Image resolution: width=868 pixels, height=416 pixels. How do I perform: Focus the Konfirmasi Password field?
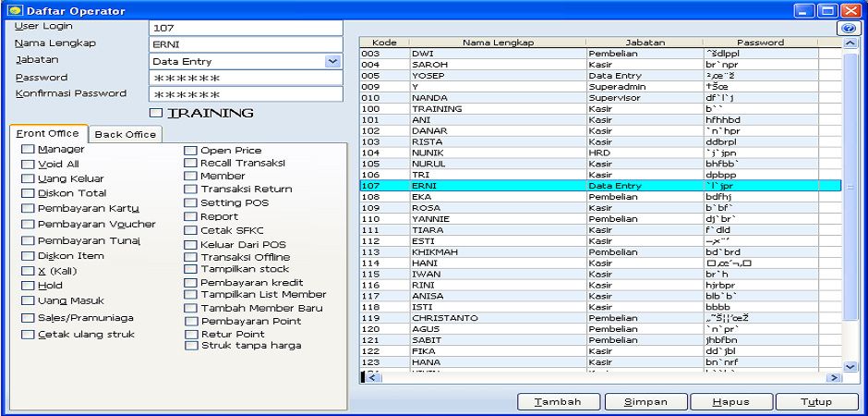click(246, 94)
